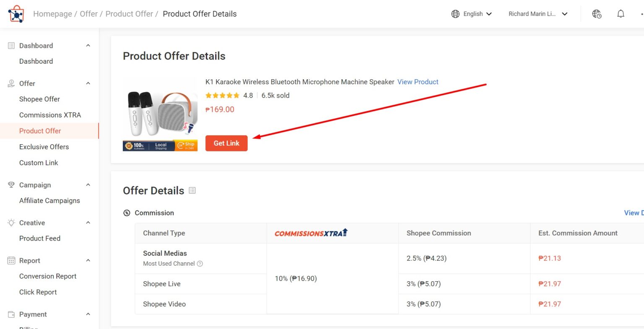Open the tooltip beside Most Used Channel
Viewport: 644px width, 329px height.
(200, 264)
